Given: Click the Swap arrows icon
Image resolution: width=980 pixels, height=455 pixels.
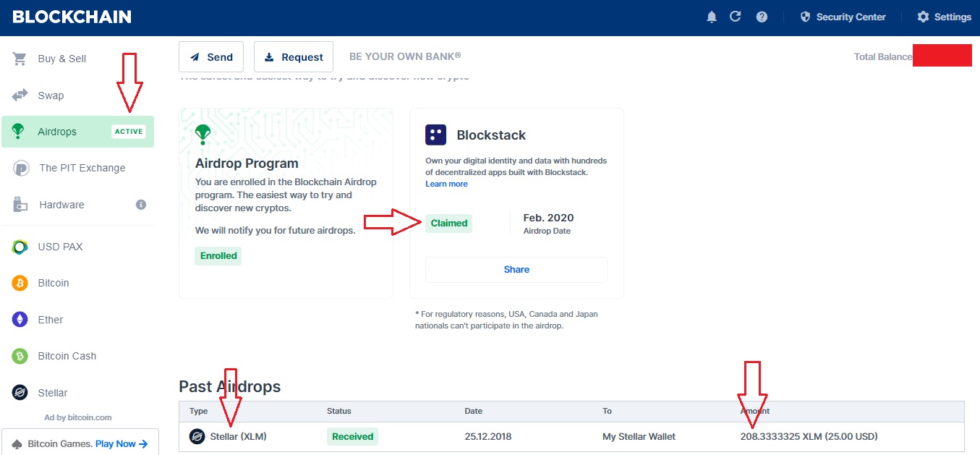Looking at the screenshot, I should click(20, 95).
